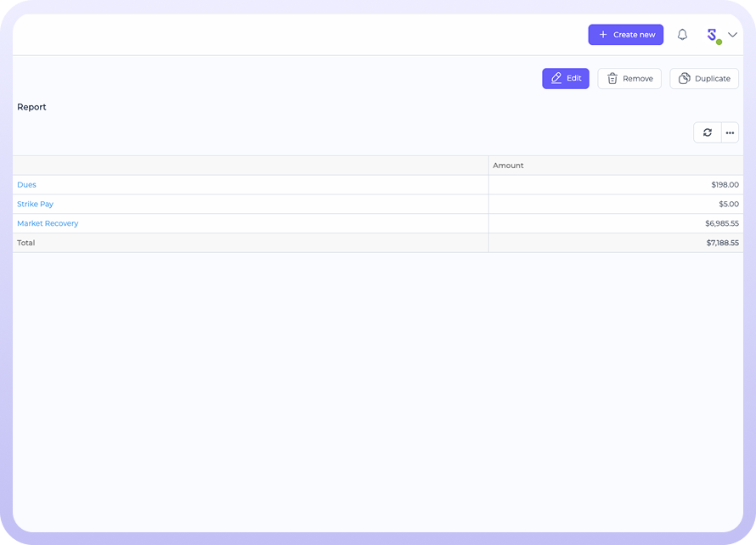
Task: Click the trash icon to remove report
Action: [x=612, y=78]
